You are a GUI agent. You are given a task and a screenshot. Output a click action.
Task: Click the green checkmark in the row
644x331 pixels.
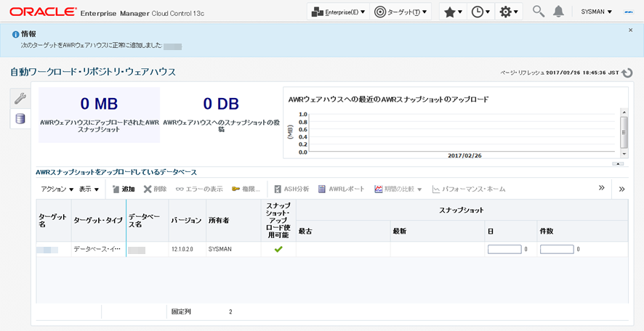[278, 249]
